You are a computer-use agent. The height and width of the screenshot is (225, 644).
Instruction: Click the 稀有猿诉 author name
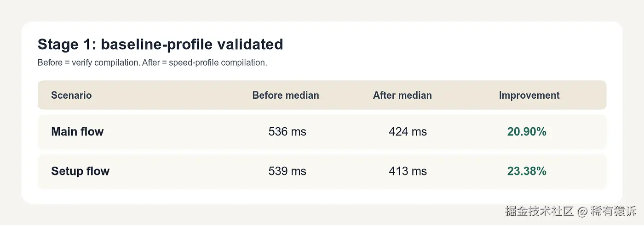614,211
